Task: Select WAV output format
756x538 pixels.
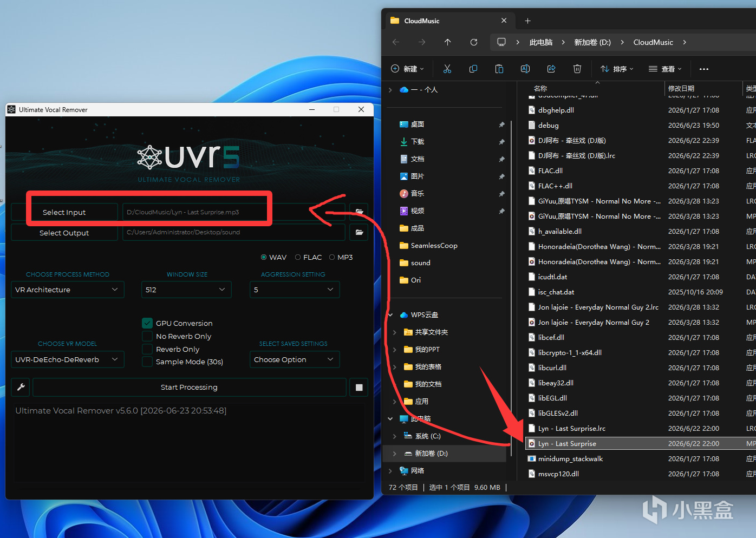Action: pos(264,257)
